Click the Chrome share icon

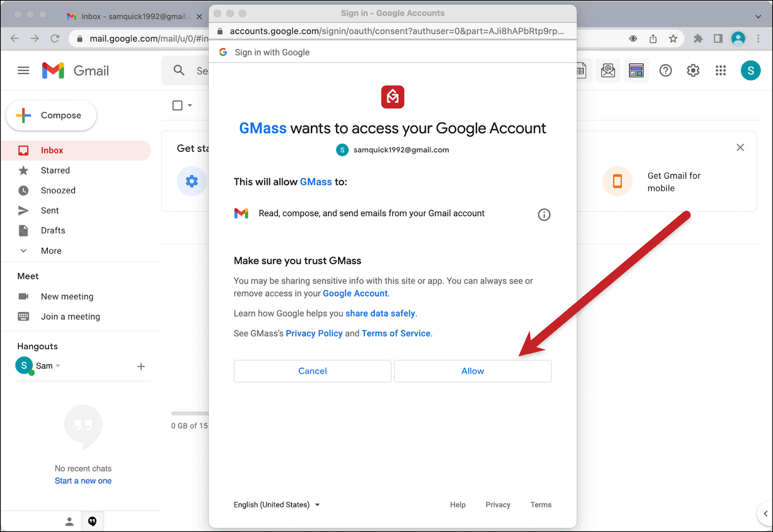click(x=653, y=39)
